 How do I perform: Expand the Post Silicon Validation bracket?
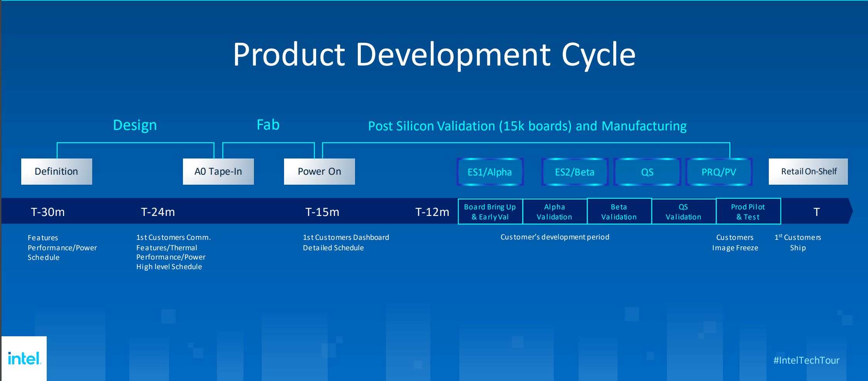coord(527,126)
